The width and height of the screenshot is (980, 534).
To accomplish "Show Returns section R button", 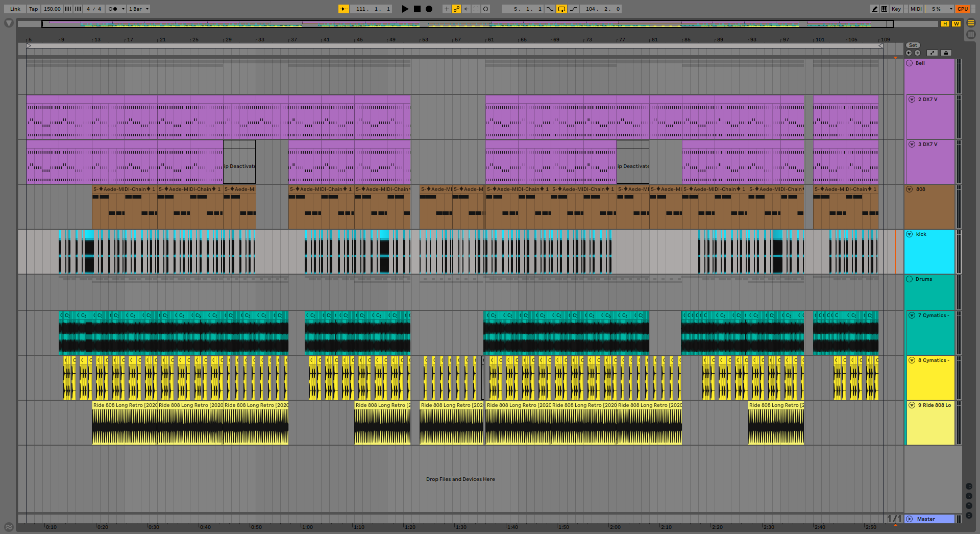I will [969, 496].
